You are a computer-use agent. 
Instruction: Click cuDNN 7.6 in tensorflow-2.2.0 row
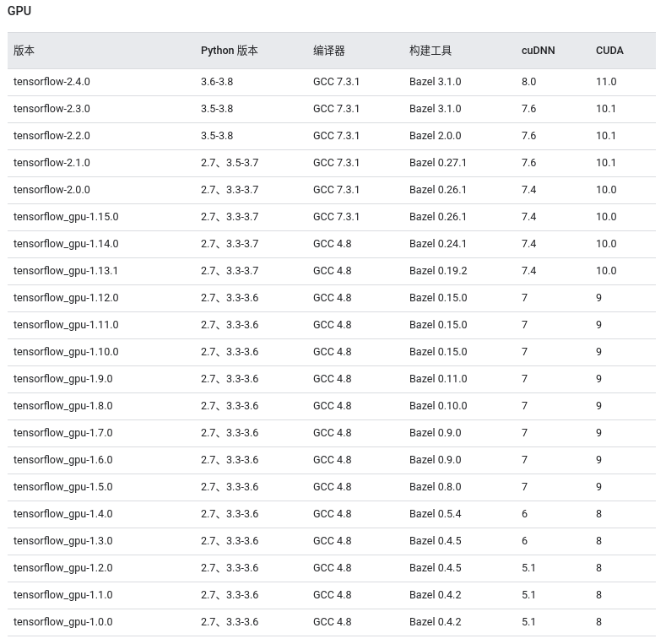pos(528,136)
